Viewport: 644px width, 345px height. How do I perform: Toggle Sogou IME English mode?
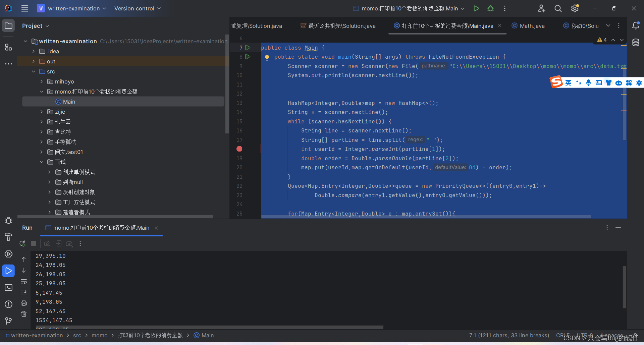tap(568, 82)
